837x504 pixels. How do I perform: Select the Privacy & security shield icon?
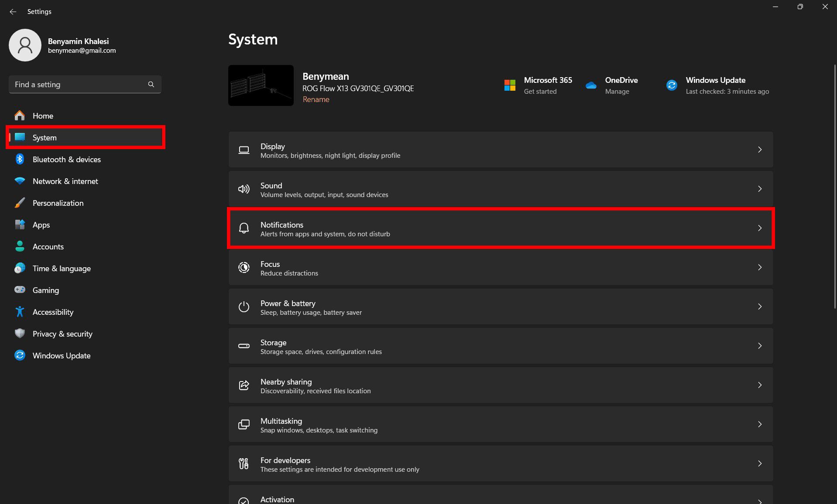click(x=20, y=334)
